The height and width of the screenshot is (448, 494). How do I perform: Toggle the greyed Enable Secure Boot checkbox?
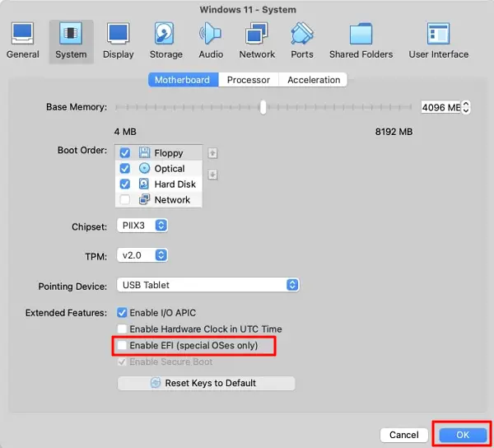122,362
